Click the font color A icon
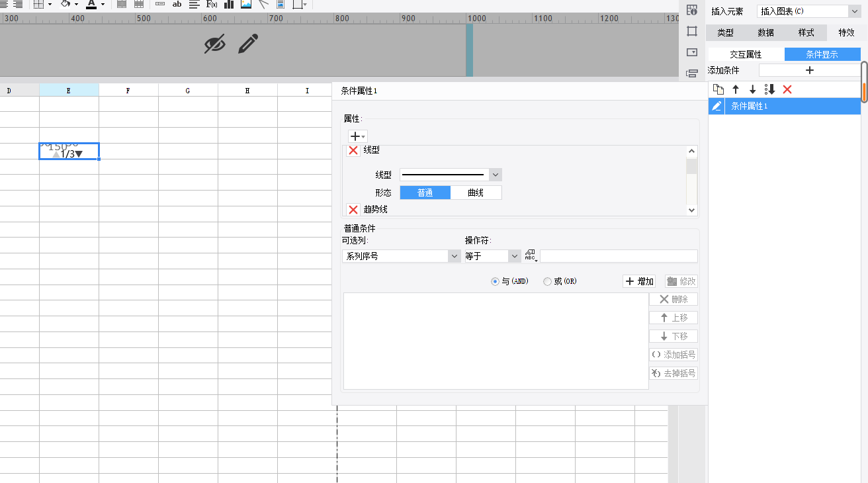Viewport: 868px width, 483px height. click(x=91, y=4)
